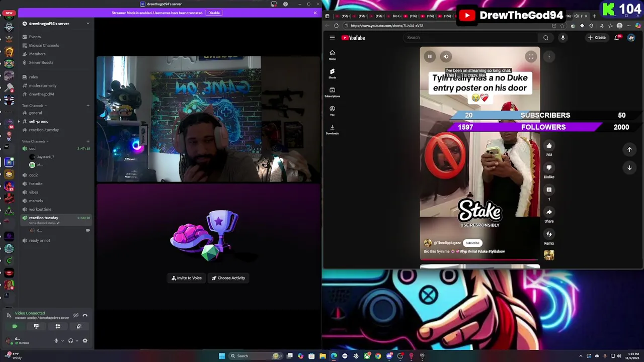Image resolution: width=644 pixels, height=362 pixels.
Task: Click the Choose Activity button
Action: tap(228, 278)
